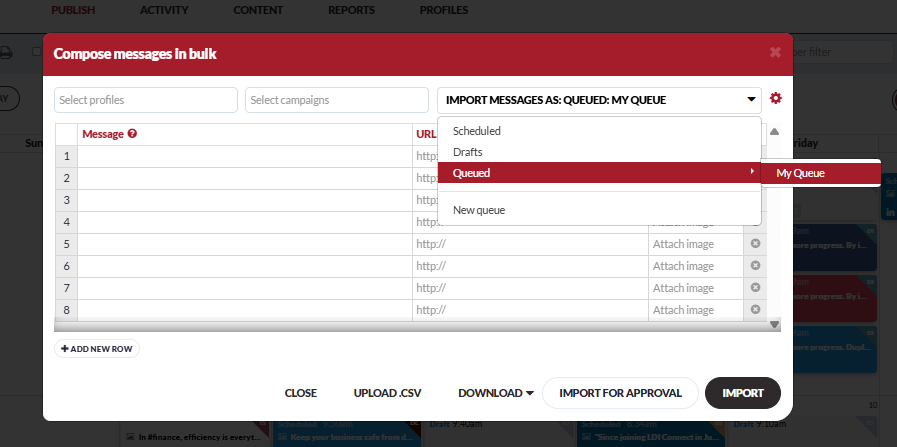
Task: Open the Content tab in background
Action: (258, 10)
